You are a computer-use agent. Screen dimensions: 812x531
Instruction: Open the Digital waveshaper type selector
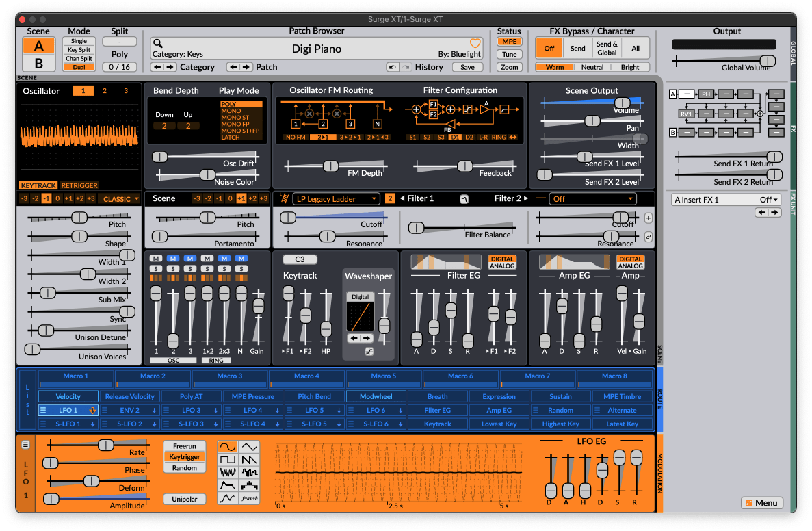360,297
